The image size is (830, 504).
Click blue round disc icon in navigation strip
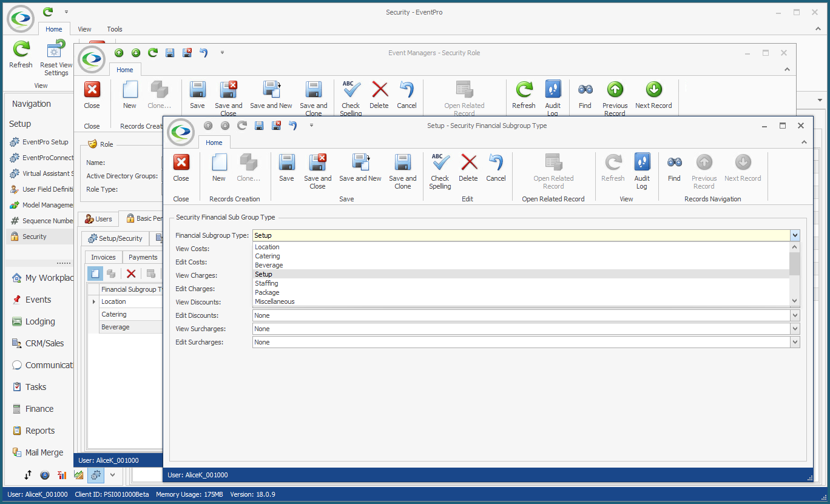point(45,475)
